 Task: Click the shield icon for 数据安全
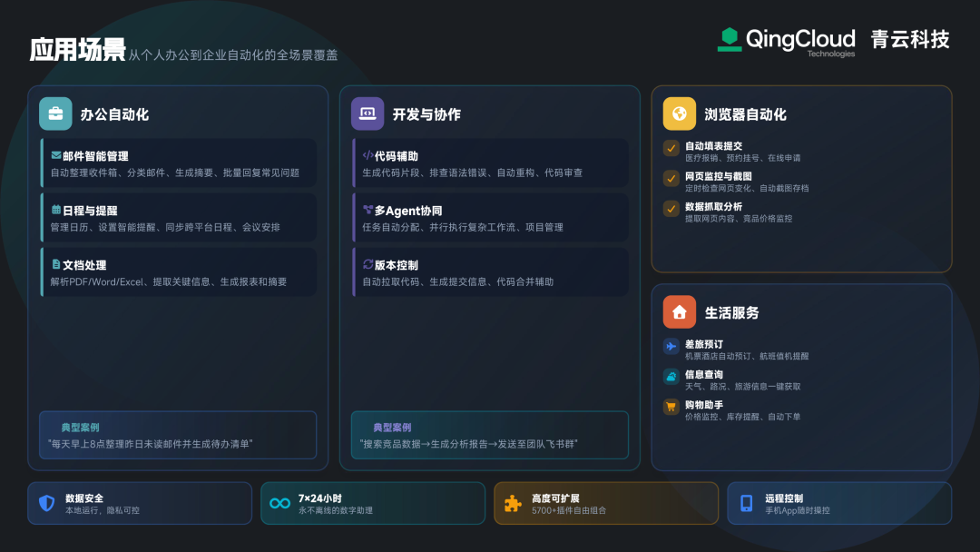(47, 503)
